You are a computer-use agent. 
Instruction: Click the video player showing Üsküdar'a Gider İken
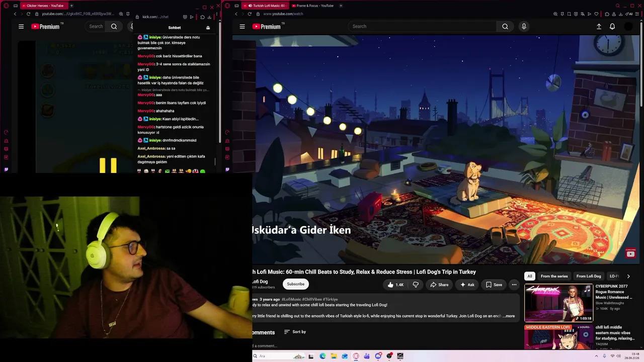point(447,149)
